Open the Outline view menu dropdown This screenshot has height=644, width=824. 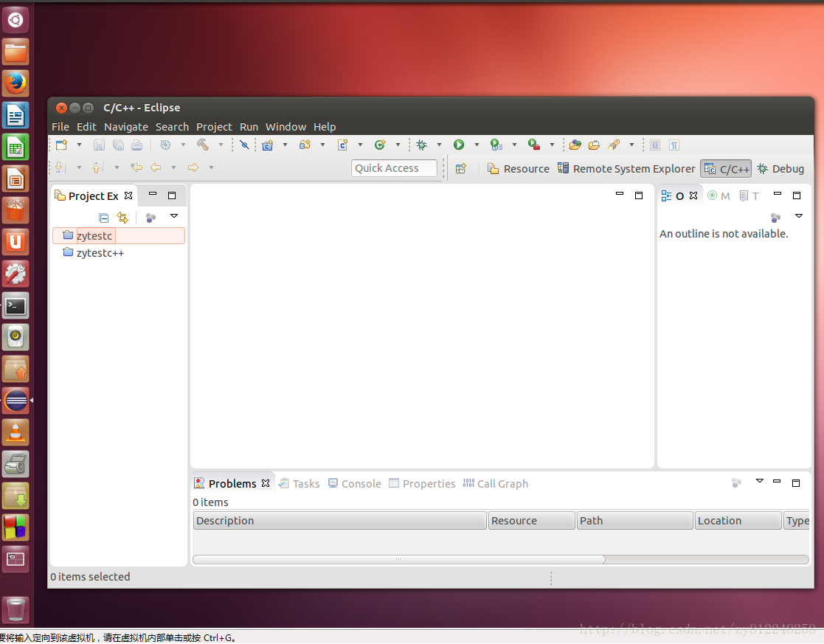pyautogui.click(x=799, y=216)
